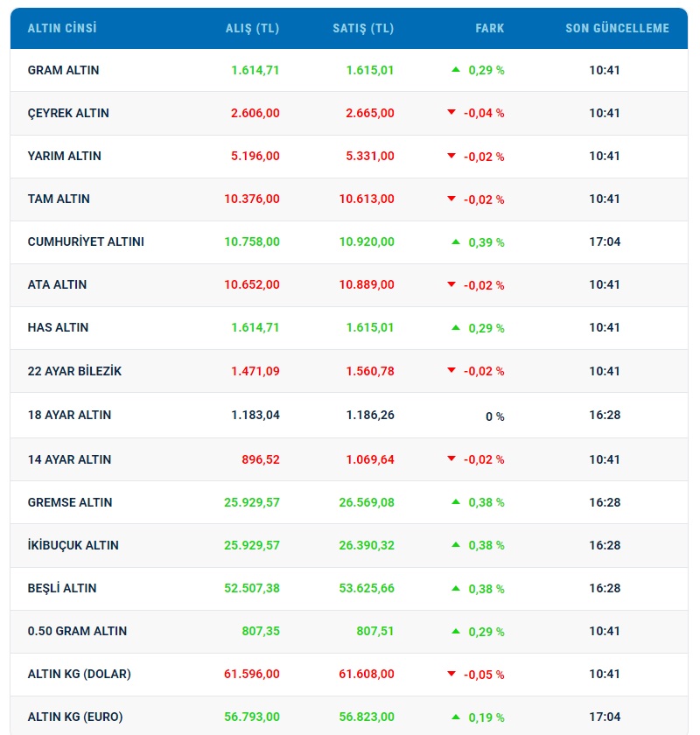Screen dimensions: 700x735
Task: Click 0.50 GRAM ALTIN buying price 807,35
Action: coord(261,632)
